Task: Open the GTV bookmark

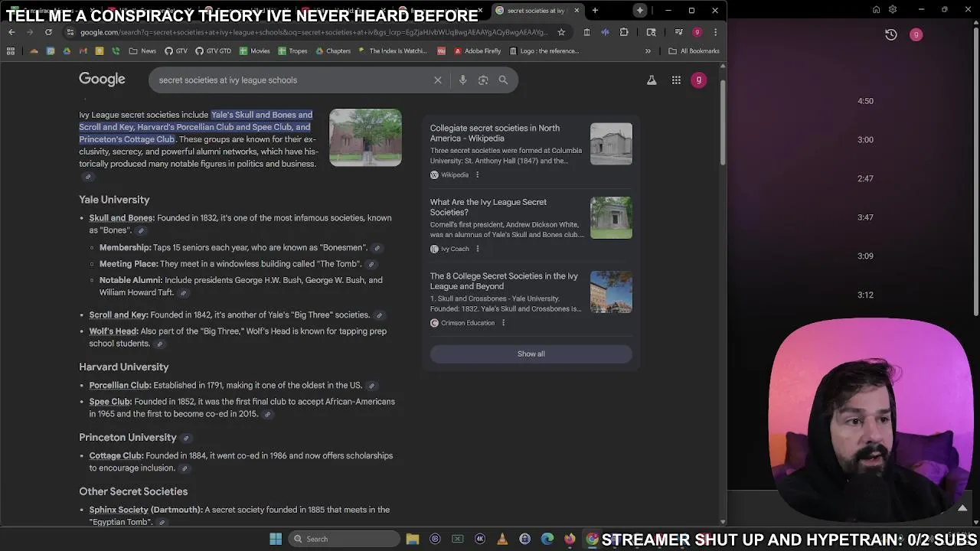Action: [175, 51]
